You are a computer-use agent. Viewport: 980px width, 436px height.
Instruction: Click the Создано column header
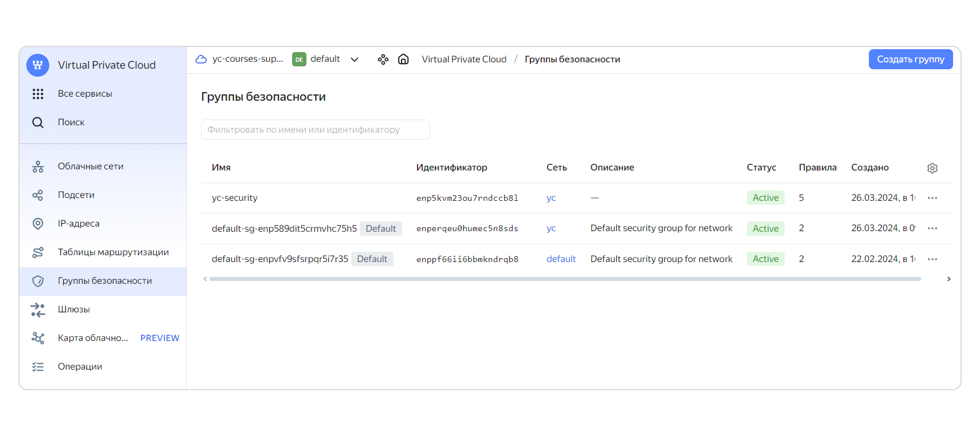(870, 168)
